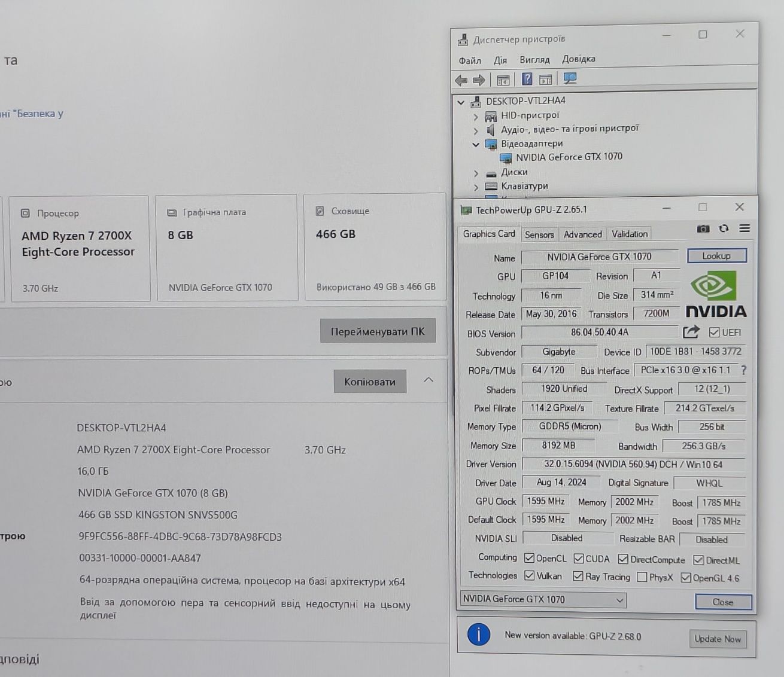784x677 pixels.
Task: Click the product ID 00331-10000-00001-AA847
Action: tap(140, 558)
